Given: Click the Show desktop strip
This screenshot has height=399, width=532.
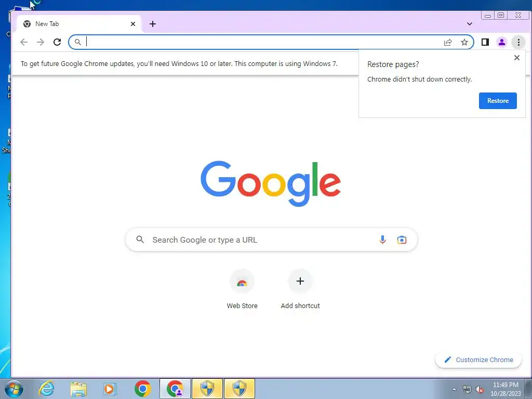Looking at the screenshot, I should click(528, 389).
